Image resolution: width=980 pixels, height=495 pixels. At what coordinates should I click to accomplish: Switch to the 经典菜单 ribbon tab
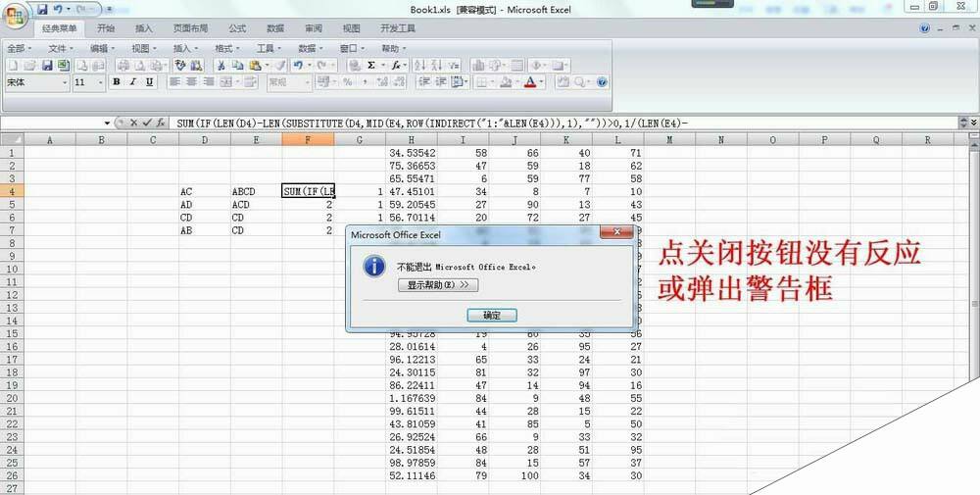(x=60, y=28)
